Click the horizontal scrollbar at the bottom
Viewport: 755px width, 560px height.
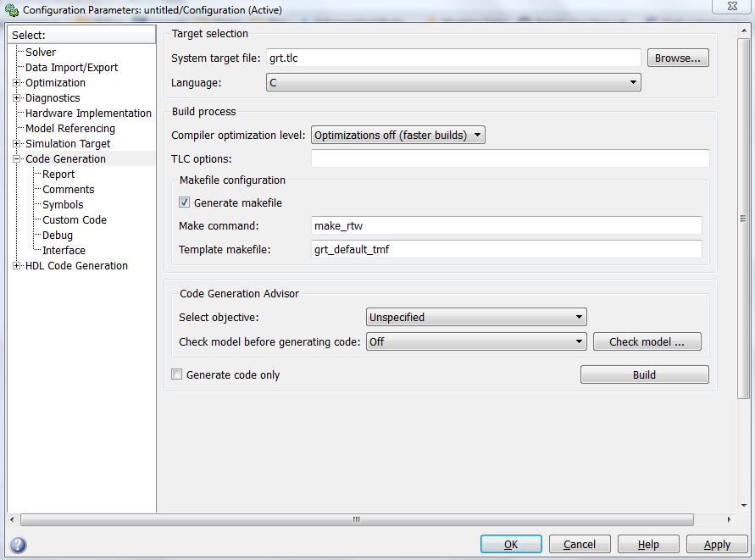coord(356,519)
